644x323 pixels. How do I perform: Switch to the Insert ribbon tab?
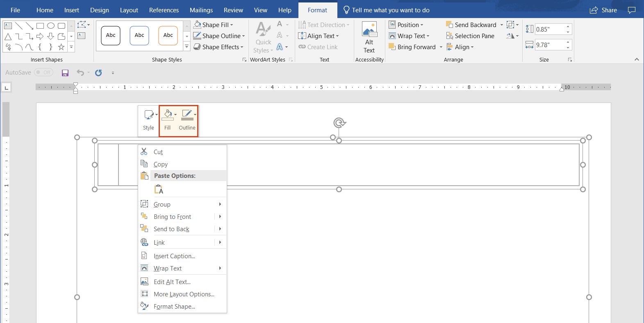click(x=71, y=10)
